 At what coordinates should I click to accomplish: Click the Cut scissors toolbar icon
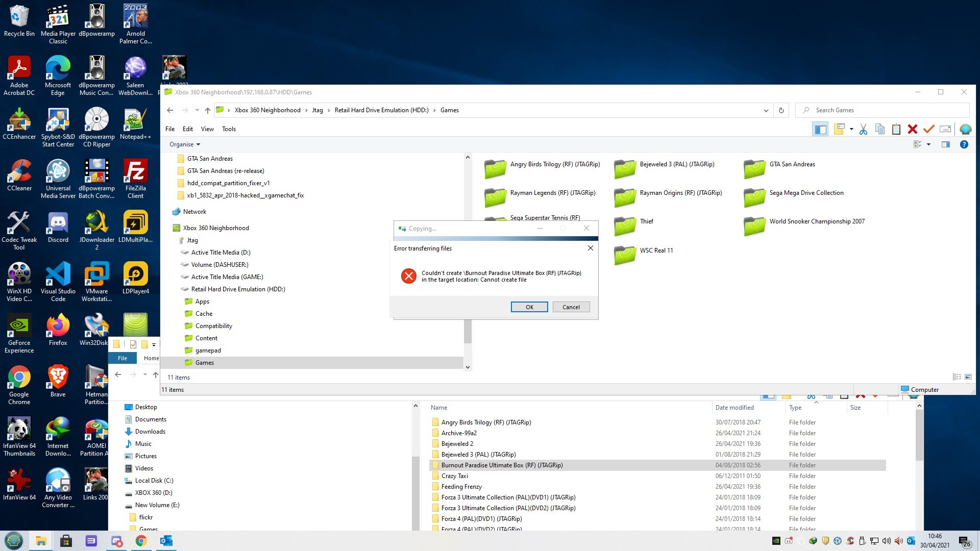tap(863, 130)
